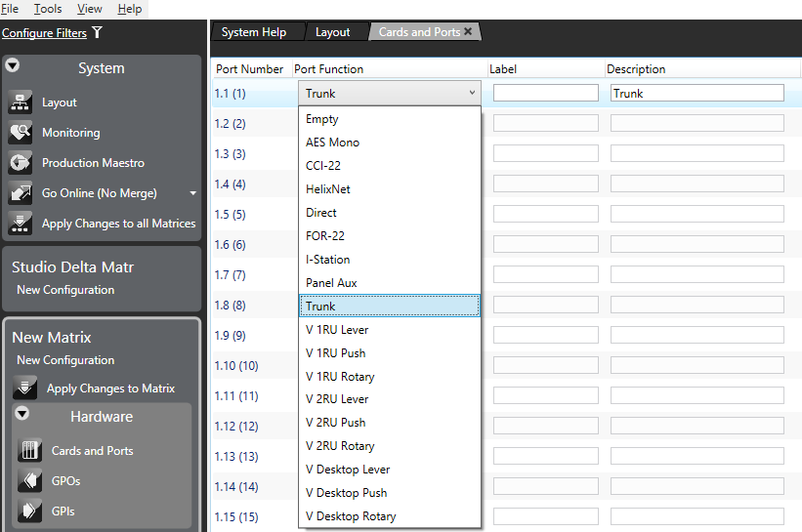Click the Configure Filters funnel icon
Viewport: 802px width, 532px height.
tap(97, 33)
